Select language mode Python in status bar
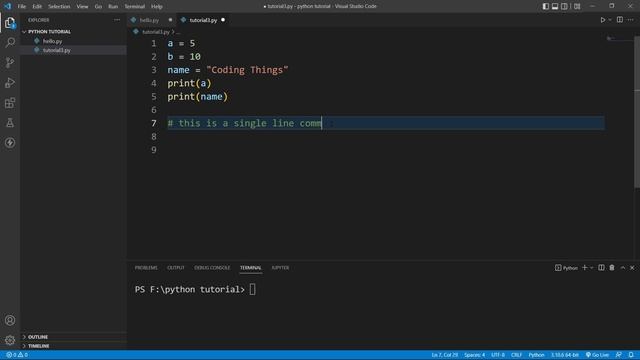640x360 pixels. click(536, 355)
